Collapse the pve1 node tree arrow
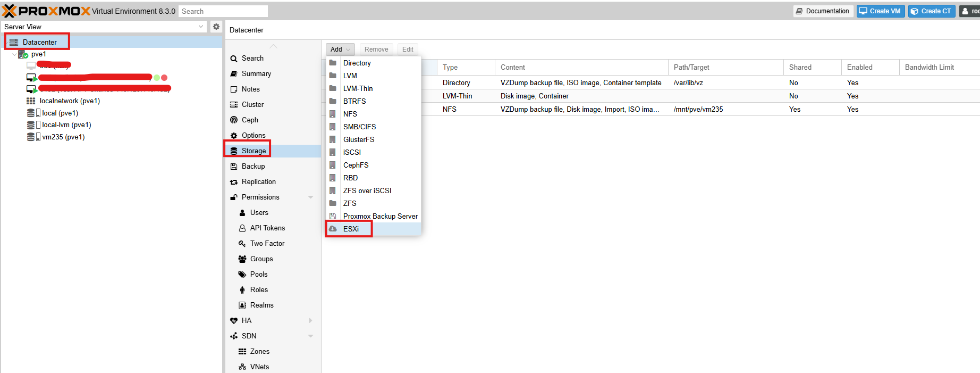Viewport: 980px width, 373px height. pos(14,54)
